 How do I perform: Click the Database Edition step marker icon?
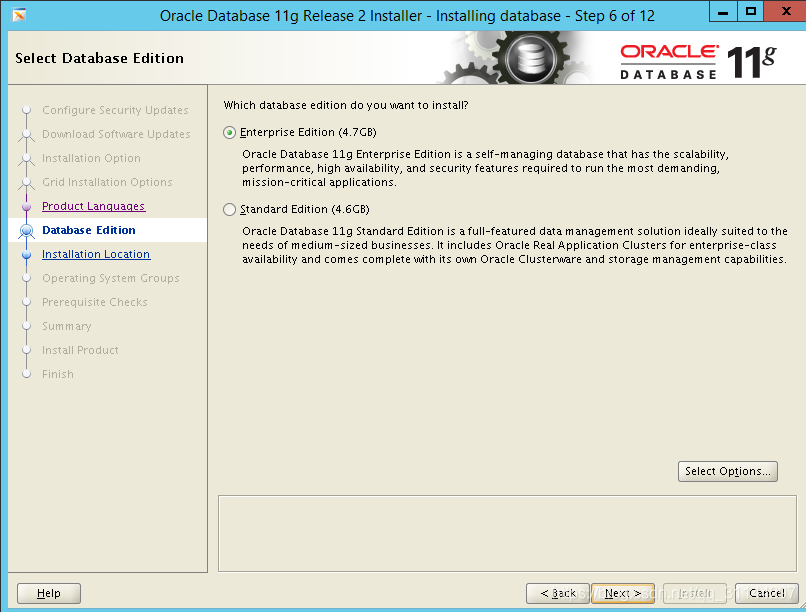click(26, 231)
